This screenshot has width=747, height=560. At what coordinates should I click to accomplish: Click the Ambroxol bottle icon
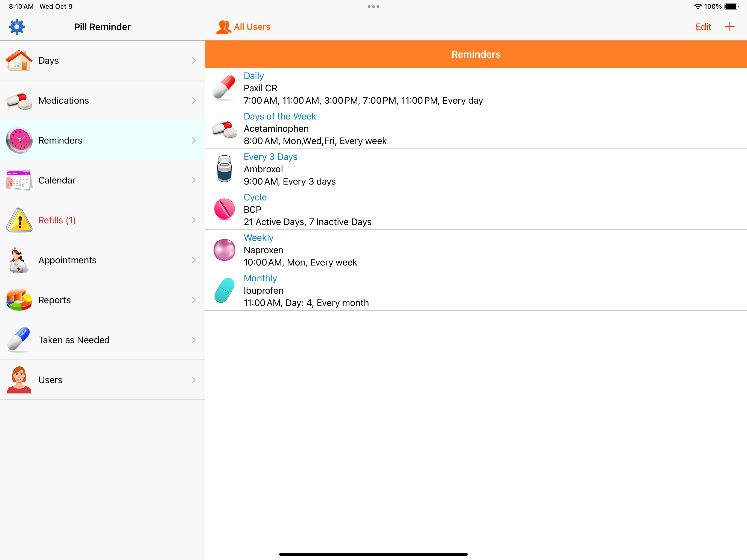pos(224,168)
